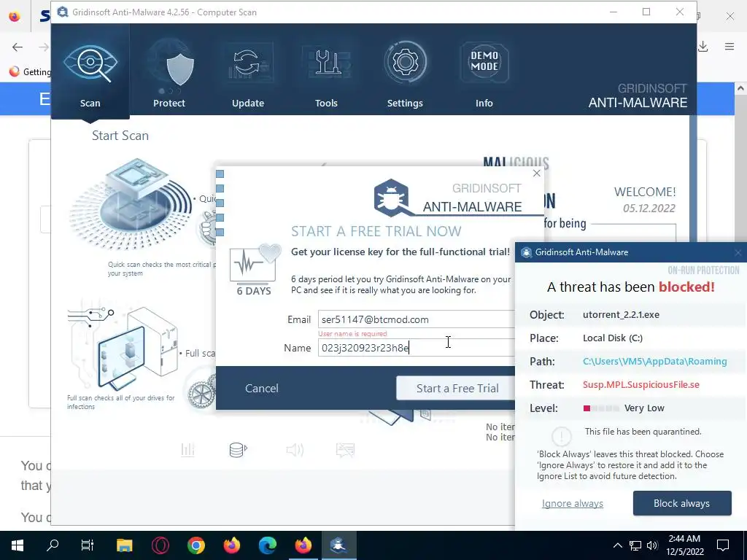This screenshot has width=747, height=560.
Task: Launch Opera from the taskbar
Action: click(x=160, y=545)
